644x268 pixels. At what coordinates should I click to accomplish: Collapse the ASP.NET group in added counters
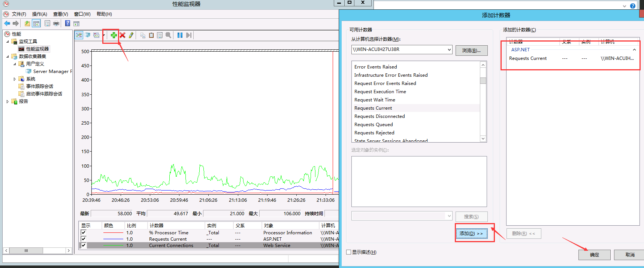634,50
